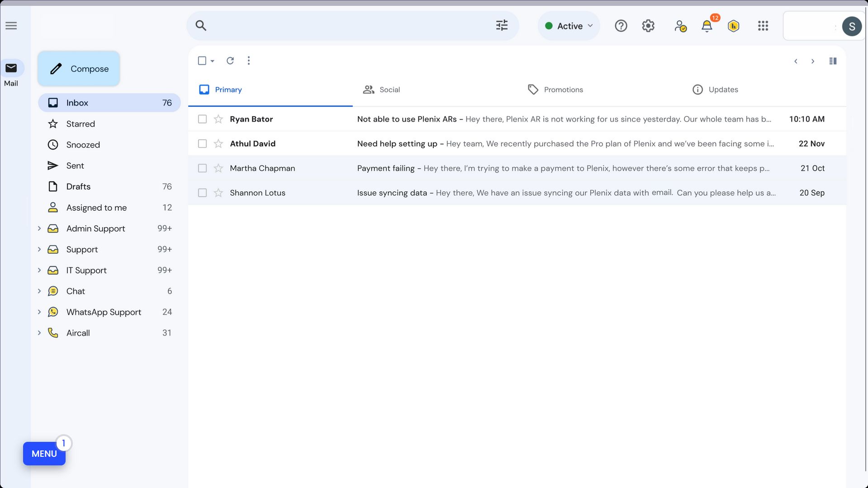868x488 pixels.
Task: Click the Compose button
Action: pos(78,68)
